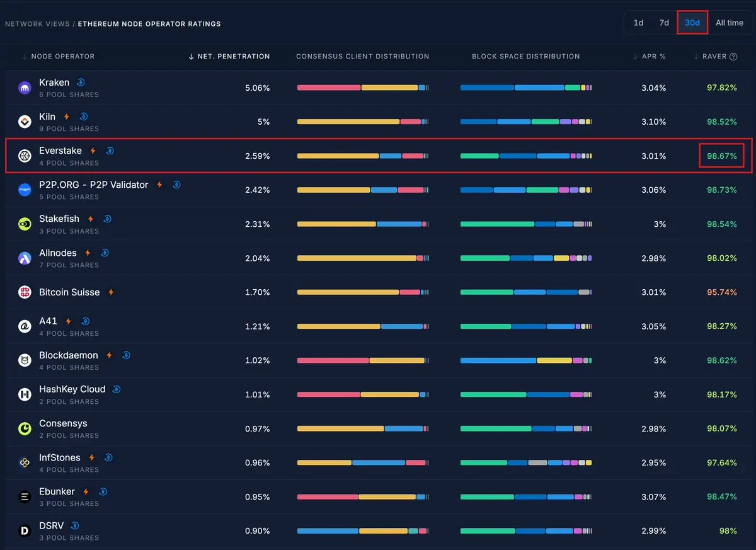Click the Block Space Distribution column header

[x=526, y=56]
